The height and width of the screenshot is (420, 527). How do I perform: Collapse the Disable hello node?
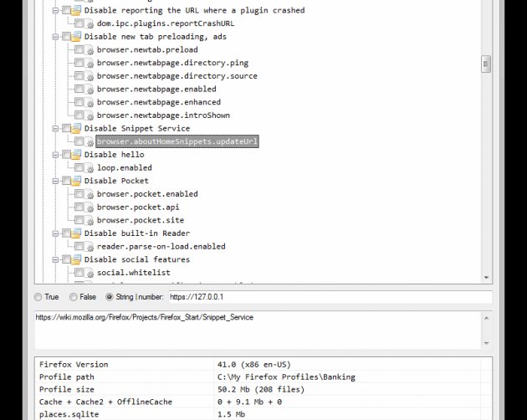point(55,155)
